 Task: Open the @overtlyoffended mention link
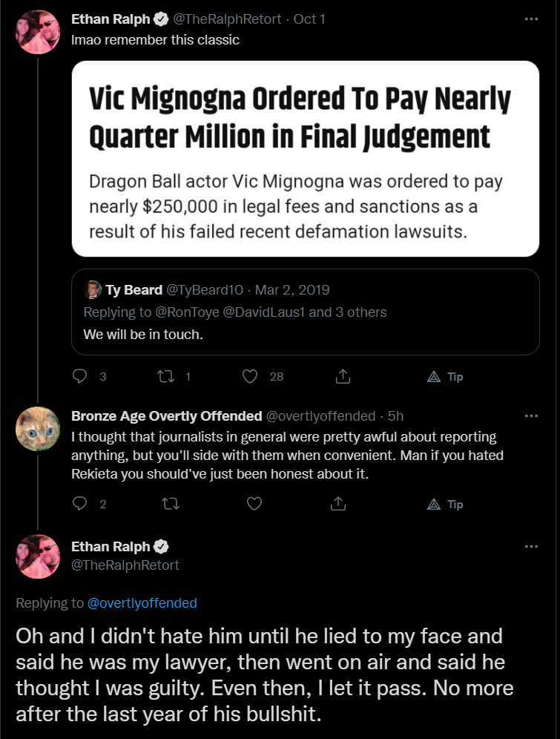pos(142,602)
